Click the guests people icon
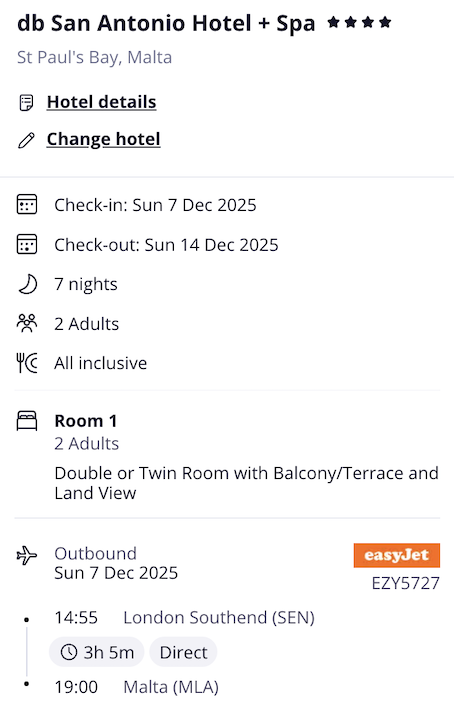Screen dimensions: 454x704 coord(26,323)
